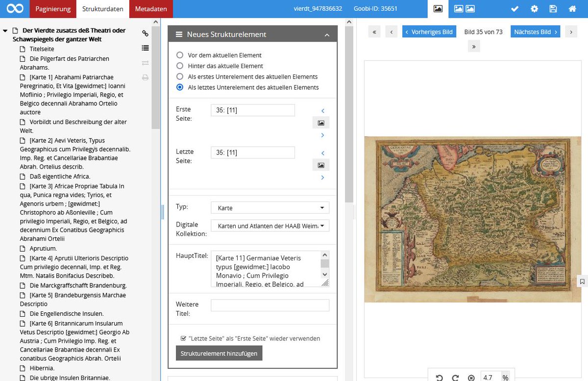Screen dimensions: 588x381
Task: Step forward with single-right arrow button
Action: [570, 32]
